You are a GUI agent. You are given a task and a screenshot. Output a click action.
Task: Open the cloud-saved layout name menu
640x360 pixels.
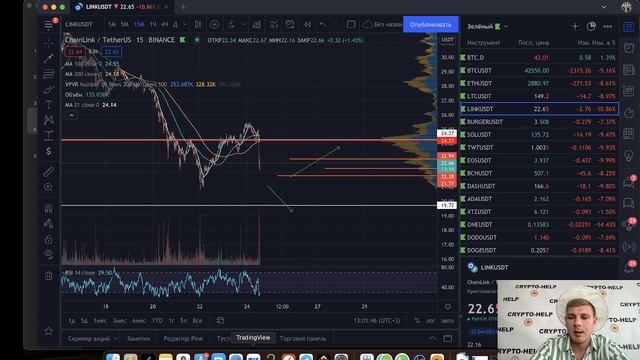point(383,24)
